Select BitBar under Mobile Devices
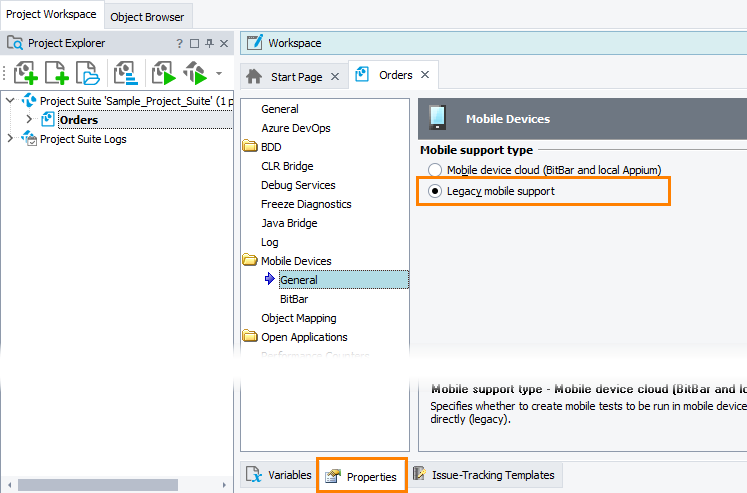The image size is (747, 493). pyautogui.click(x=294, y=299)
